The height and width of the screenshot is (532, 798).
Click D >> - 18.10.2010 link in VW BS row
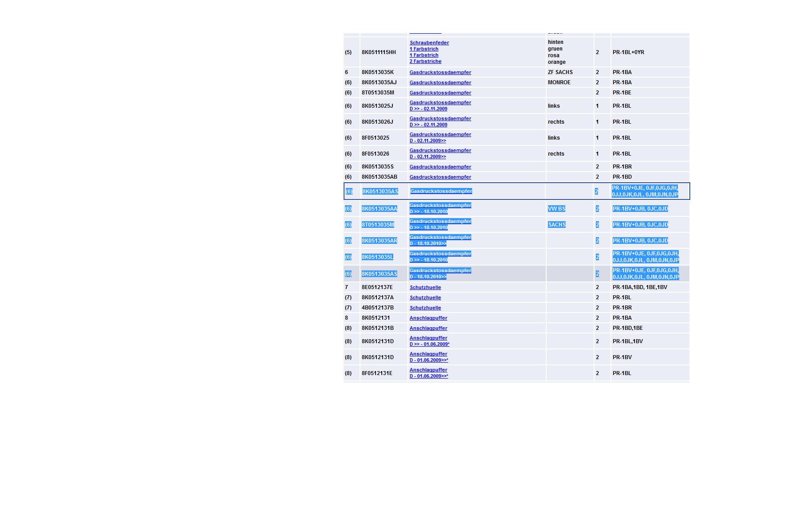pyautogui.click(x=429, y=211)
